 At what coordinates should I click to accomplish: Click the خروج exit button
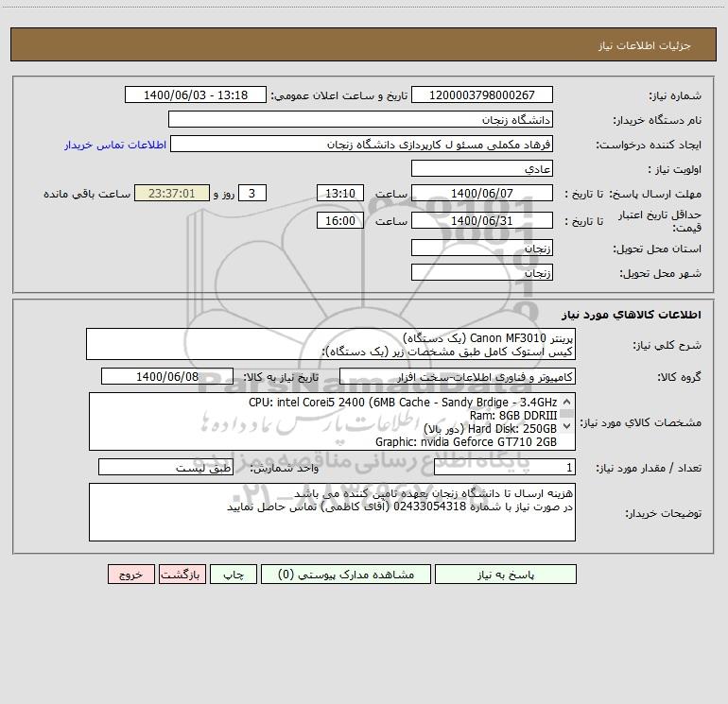pos(130,575)
